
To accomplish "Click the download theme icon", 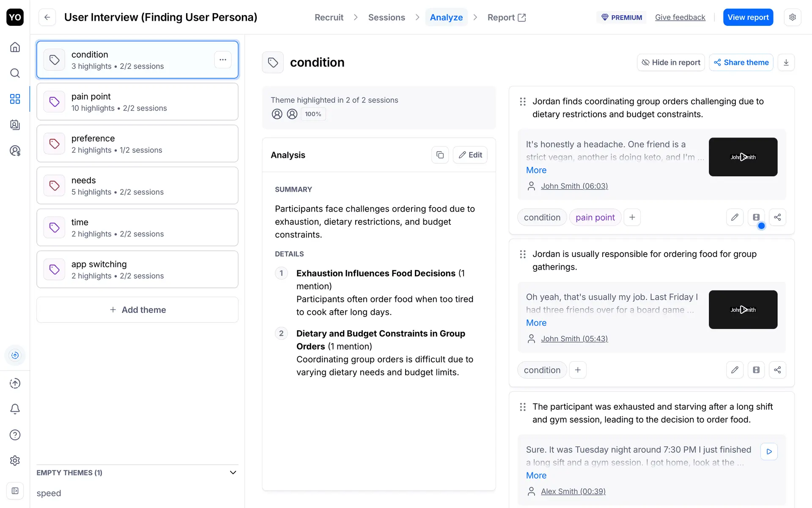I will (786, 63).
